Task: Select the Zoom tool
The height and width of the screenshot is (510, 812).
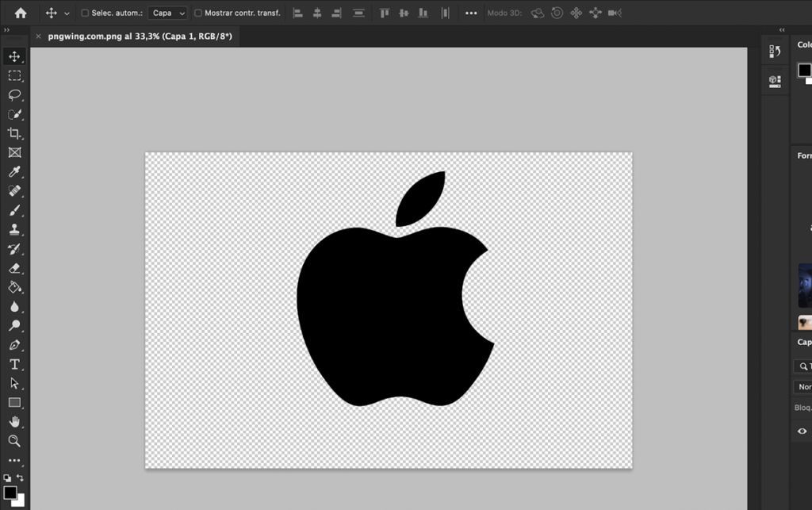Action: (14, 441)
